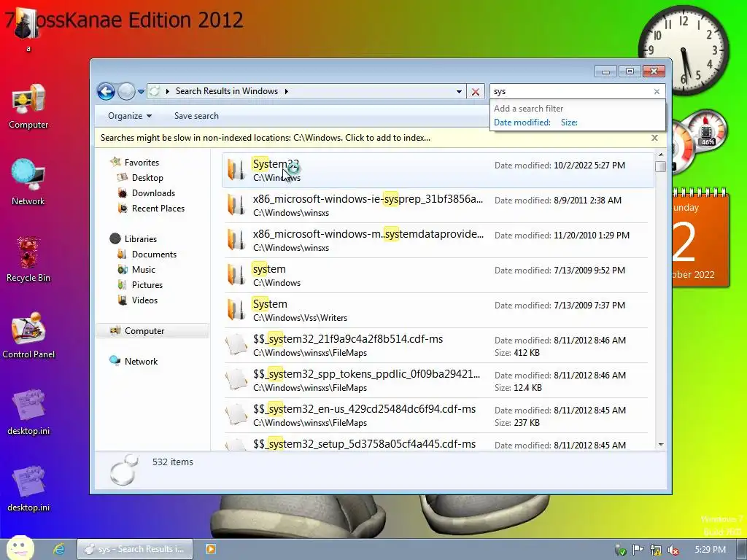Image resolution: width=747 pixels, height=560 pixels.
Task: Click file icon of the 412 KB cdf-ms result
Action: [236, 345]
